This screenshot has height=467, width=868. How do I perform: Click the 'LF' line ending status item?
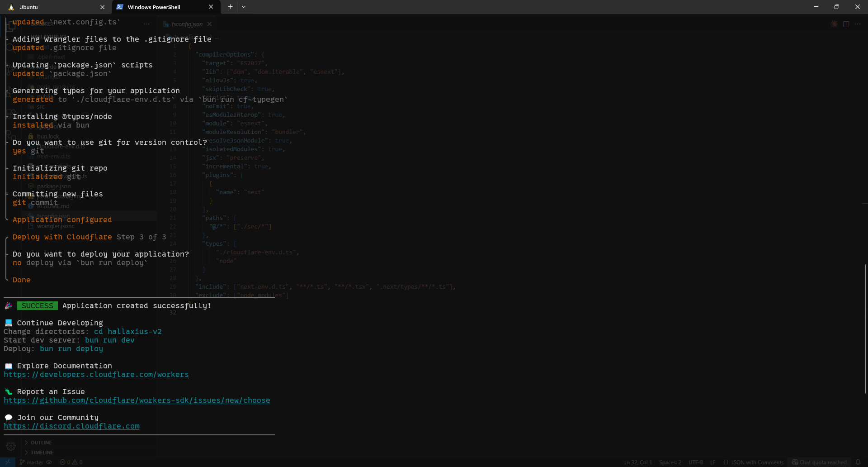[712, 462]
